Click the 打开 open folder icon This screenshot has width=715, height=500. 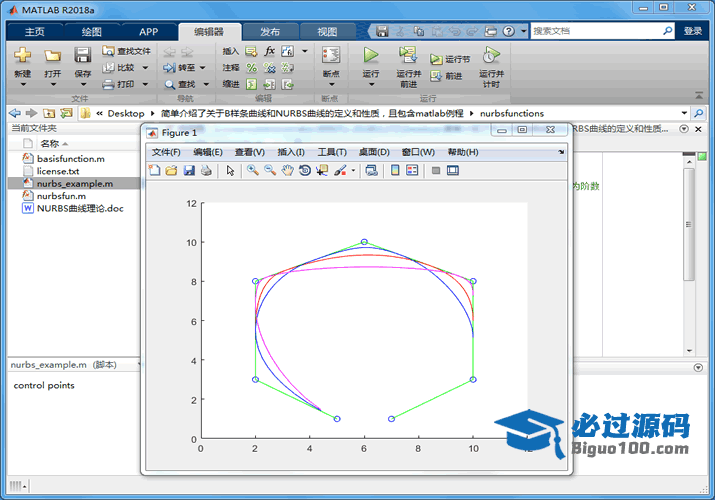[52, 55]
